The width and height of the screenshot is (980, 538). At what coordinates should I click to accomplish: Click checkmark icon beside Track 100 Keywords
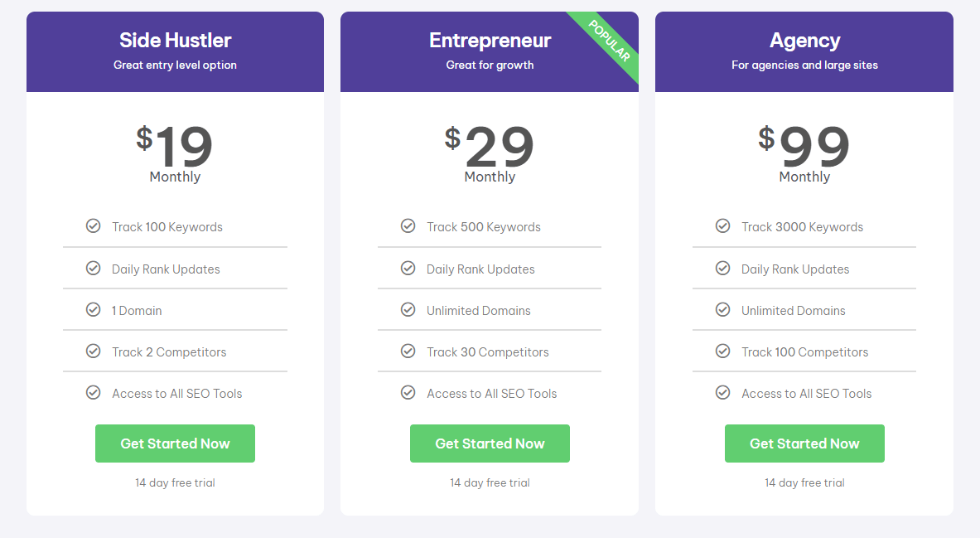94,226
